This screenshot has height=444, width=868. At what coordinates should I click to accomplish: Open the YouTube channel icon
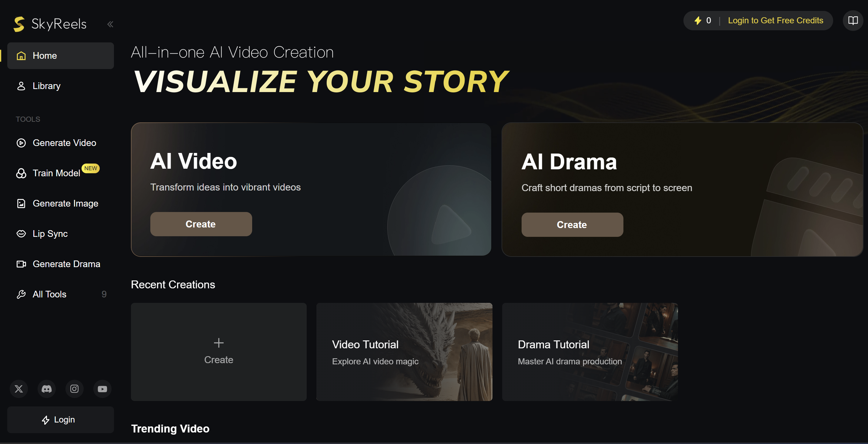pyautogui.click(x=102, y=389)
